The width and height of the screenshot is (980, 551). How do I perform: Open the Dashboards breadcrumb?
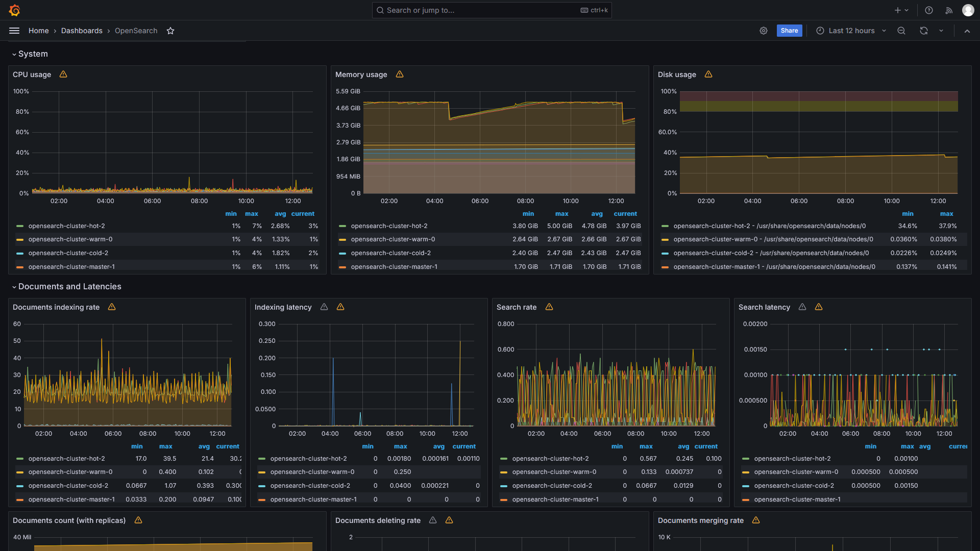click(x=82, y=31)
